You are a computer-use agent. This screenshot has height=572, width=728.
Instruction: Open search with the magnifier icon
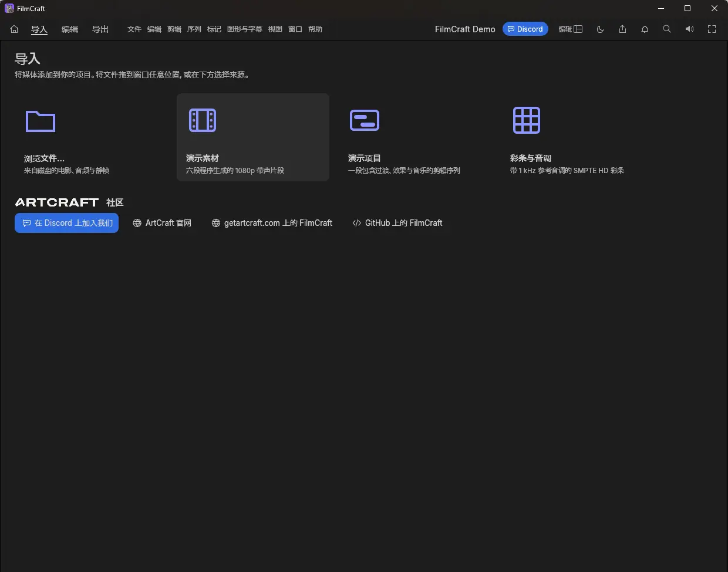pyautogui.click(x=667, y=29)
